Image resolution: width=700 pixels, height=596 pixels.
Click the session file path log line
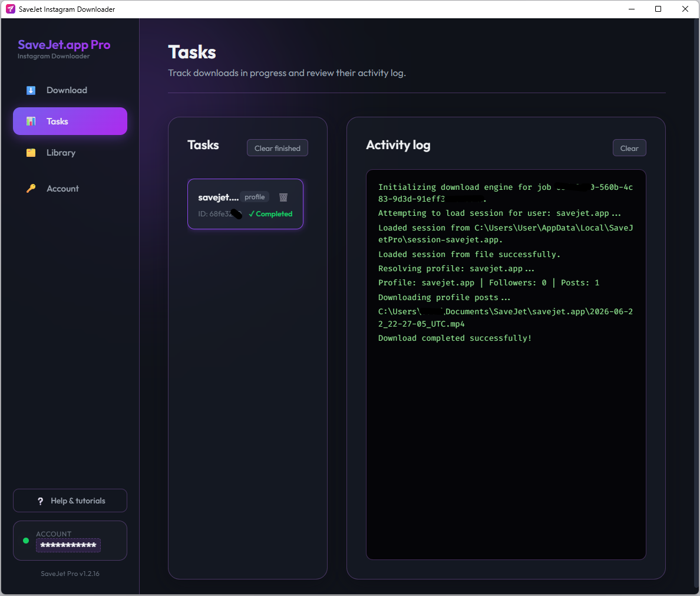506,233
